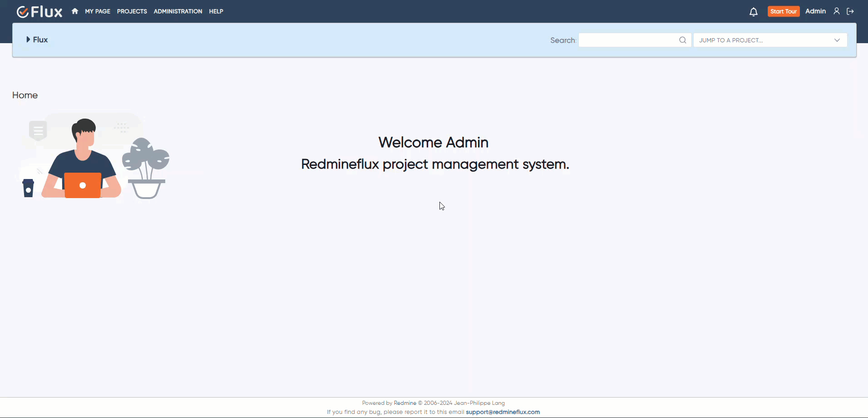Click the Admin username link
The width and height of the screenshot is (868, 418).
tap(815, 11)
